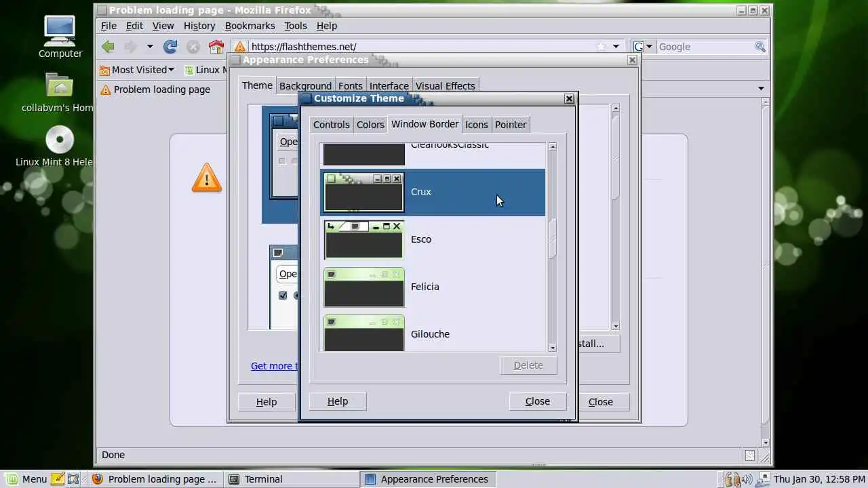Click the Mint Menu logo in the panel
Viewport: 868px width, 488px height.
point(12,479)
